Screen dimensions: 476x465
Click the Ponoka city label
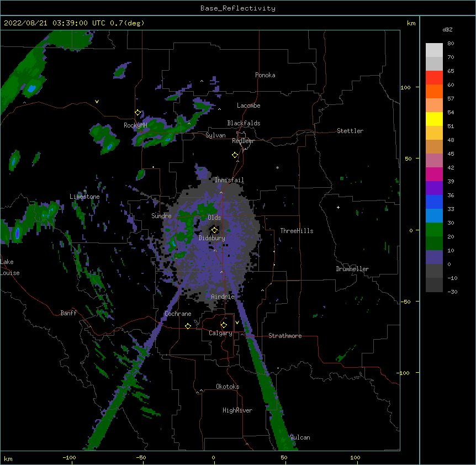coord(265,75)
